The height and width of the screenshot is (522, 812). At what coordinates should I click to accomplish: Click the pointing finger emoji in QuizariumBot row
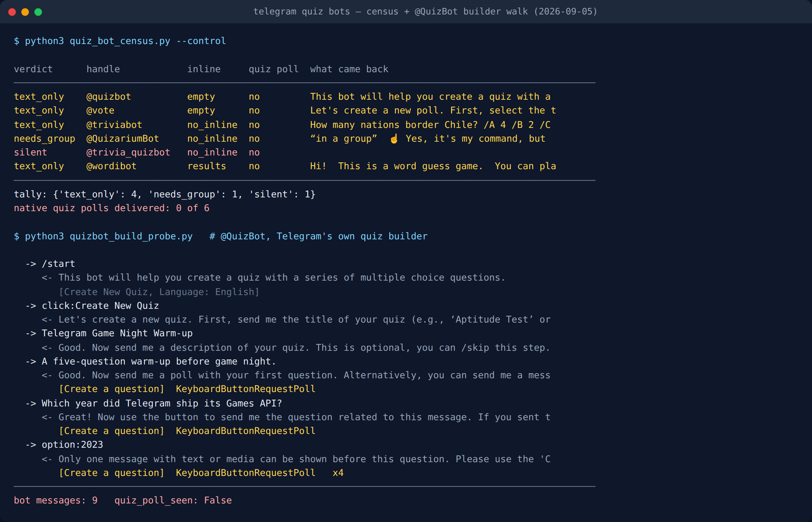coord(394,139)
